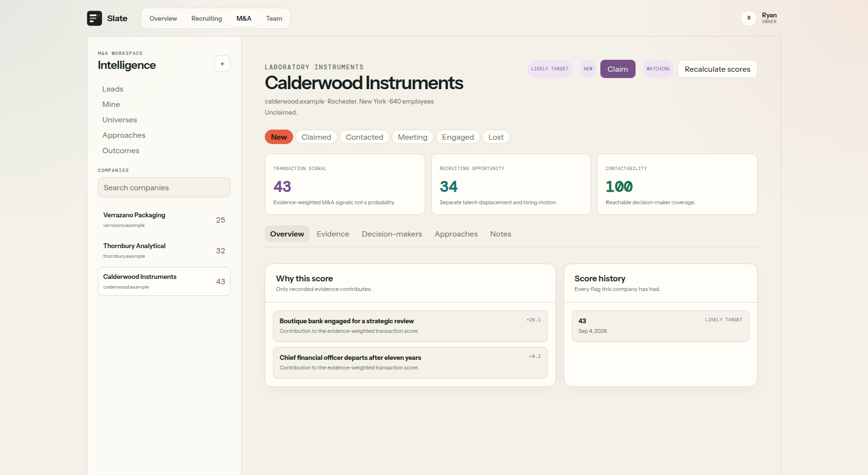
Task: Set pipeline stage to Meeting
Action: (x=413, y=137)
